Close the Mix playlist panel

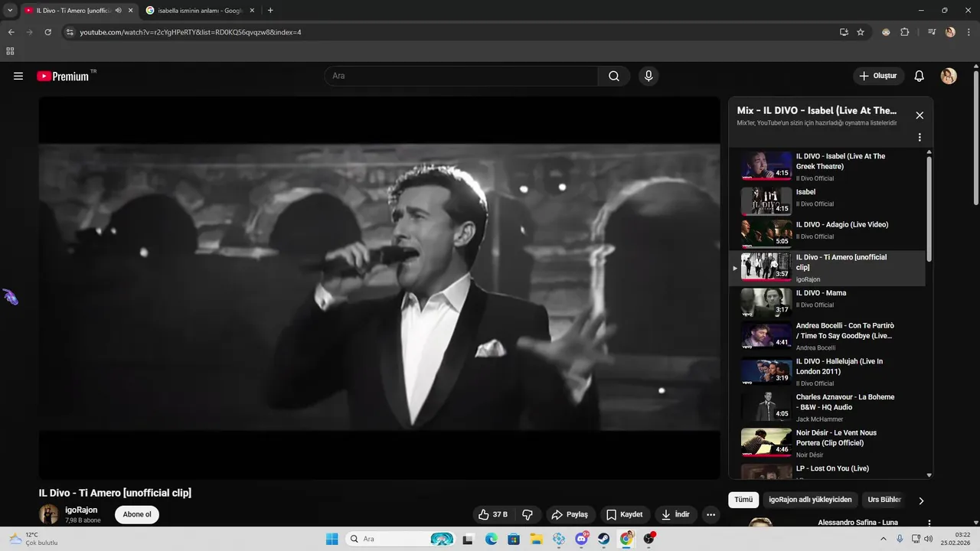pos(920,116)
